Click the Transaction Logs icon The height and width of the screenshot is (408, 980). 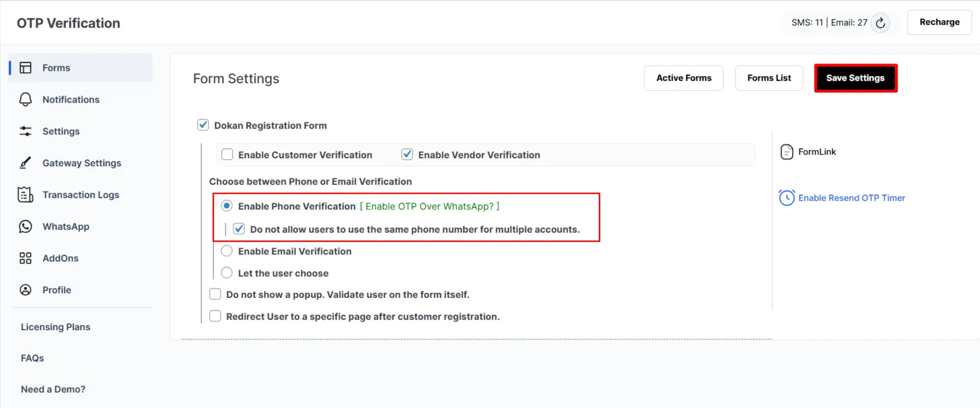(x=25, y=194)
